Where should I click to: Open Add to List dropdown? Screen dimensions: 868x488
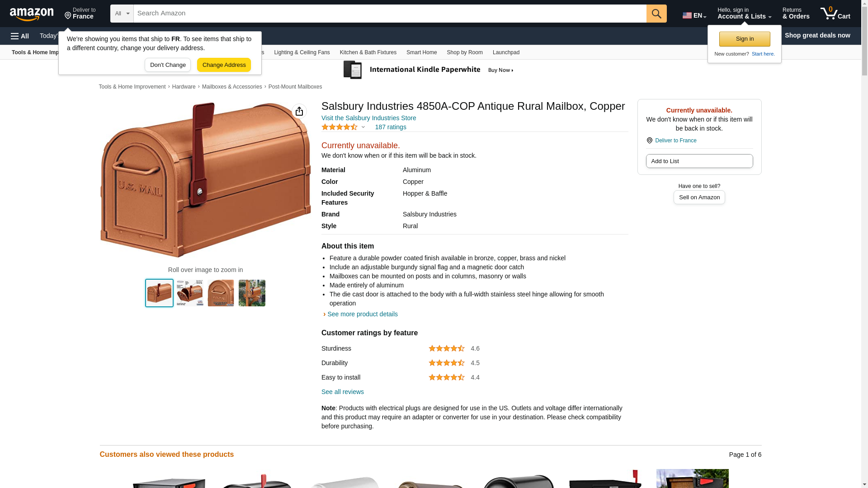699,161
